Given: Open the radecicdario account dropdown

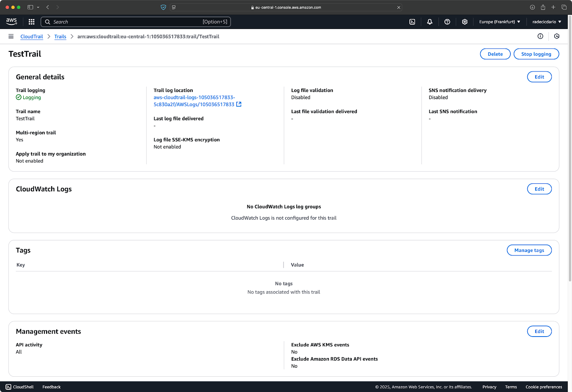Looking at the screenshot, I should 547,22.
